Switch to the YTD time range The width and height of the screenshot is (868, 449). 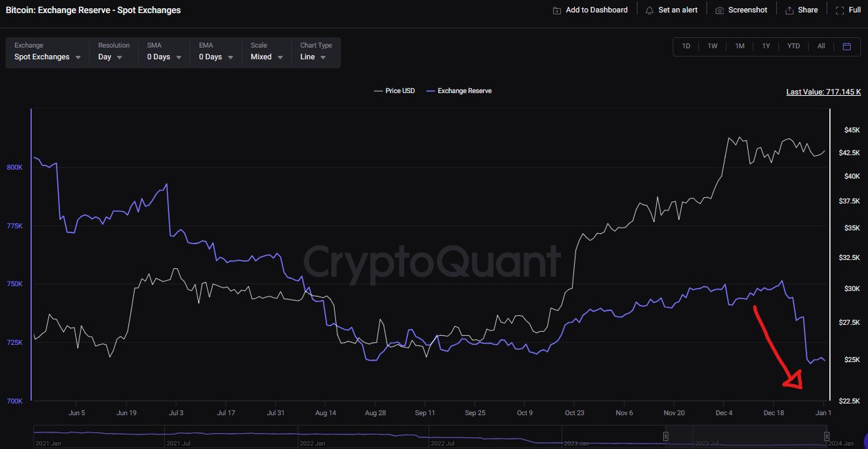[793, 46]
